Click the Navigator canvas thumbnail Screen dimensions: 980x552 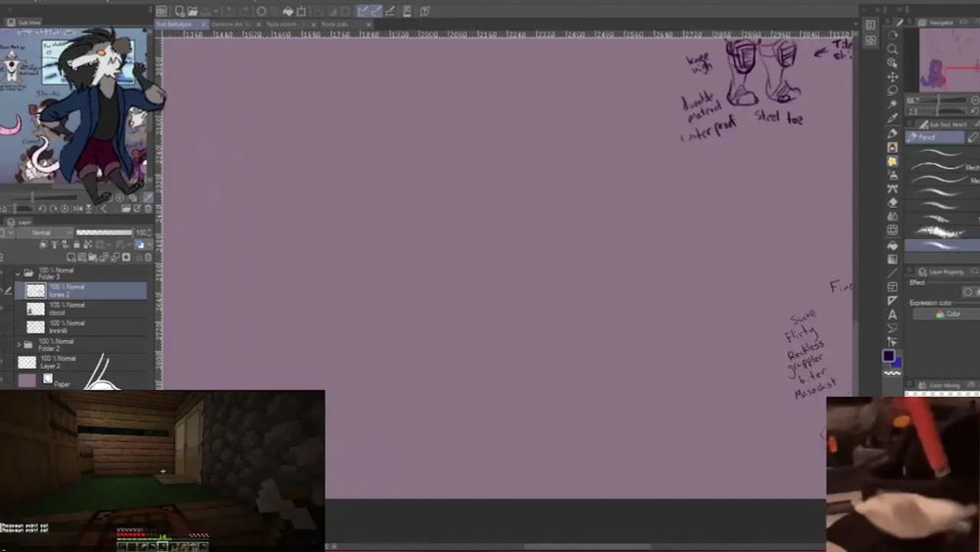coord(950,60)
